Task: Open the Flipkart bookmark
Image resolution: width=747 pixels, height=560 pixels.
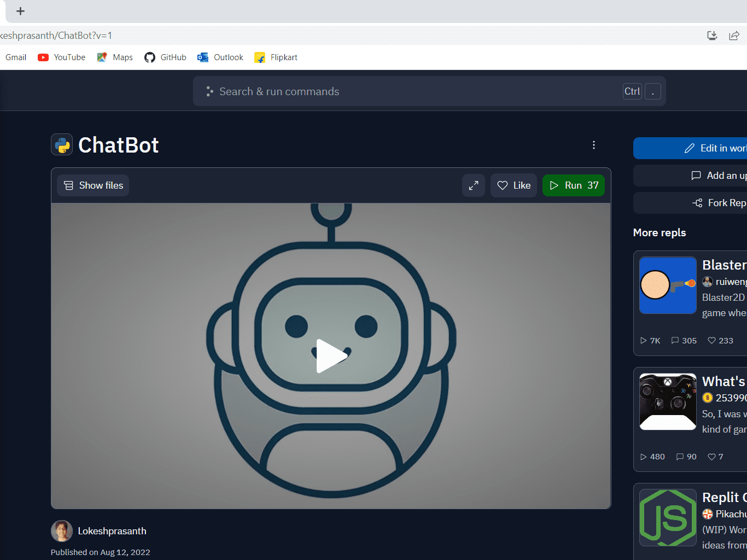Action: 276,57
